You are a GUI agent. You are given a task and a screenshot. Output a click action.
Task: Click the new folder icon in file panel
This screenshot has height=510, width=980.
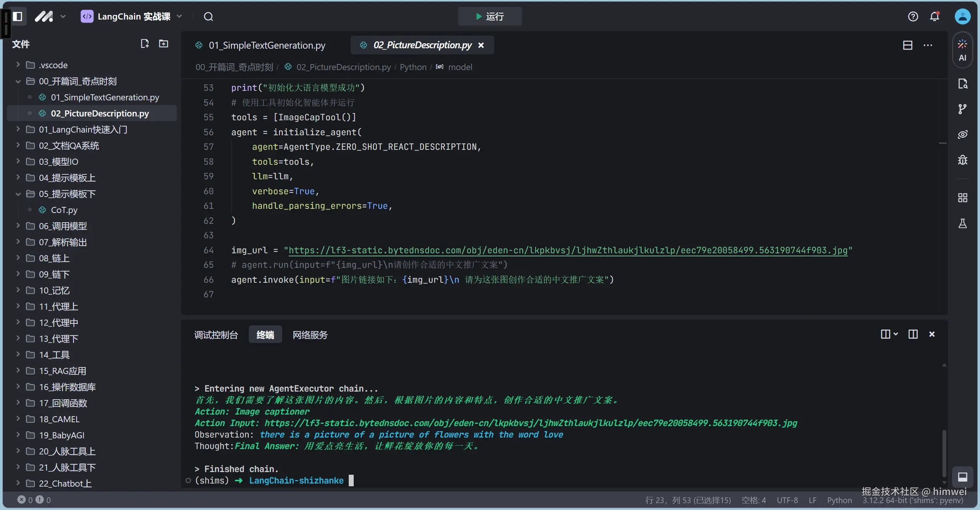[163, 44]
